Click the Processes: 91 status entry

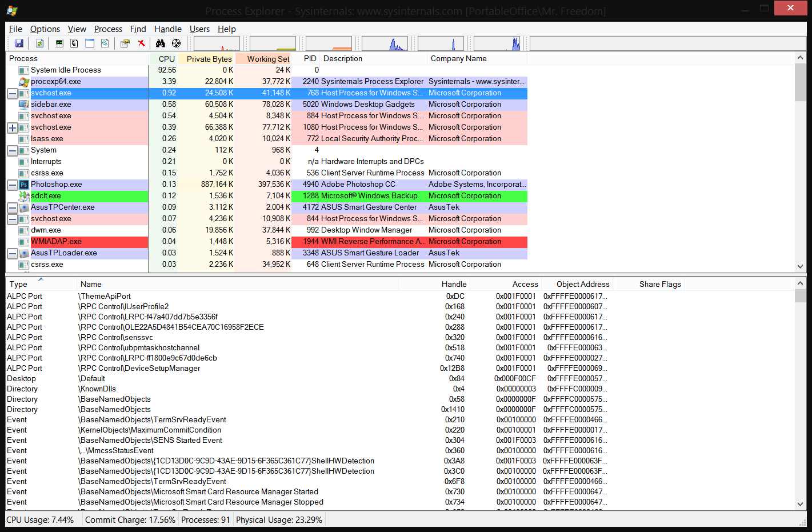[x=206, y=520]
